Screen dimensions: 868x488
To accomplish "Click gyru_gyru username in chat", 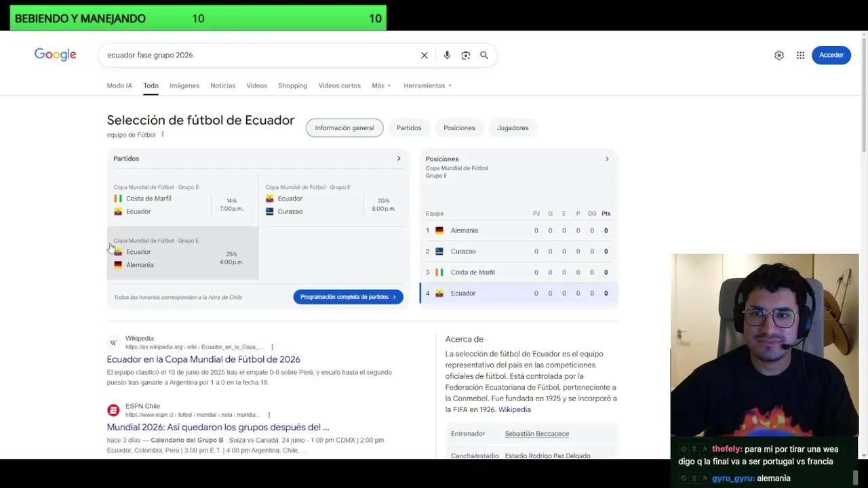I will coord(733,479).
